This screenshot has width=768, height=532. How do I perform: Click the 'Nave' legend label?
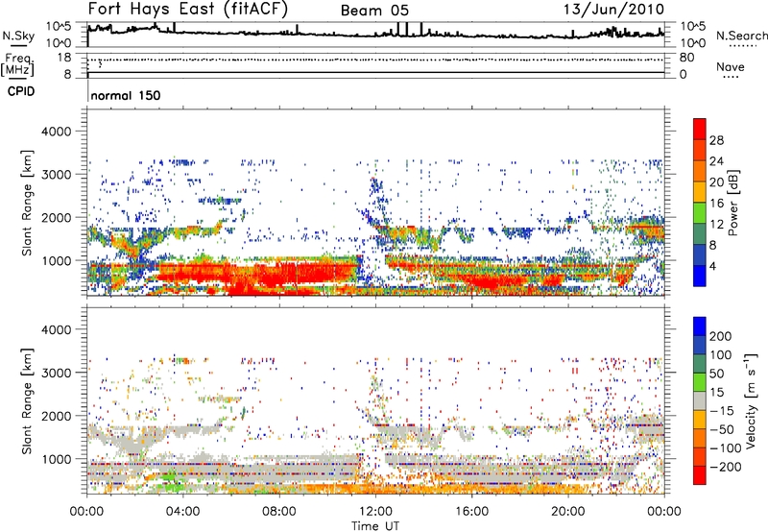tap(731, 66)
